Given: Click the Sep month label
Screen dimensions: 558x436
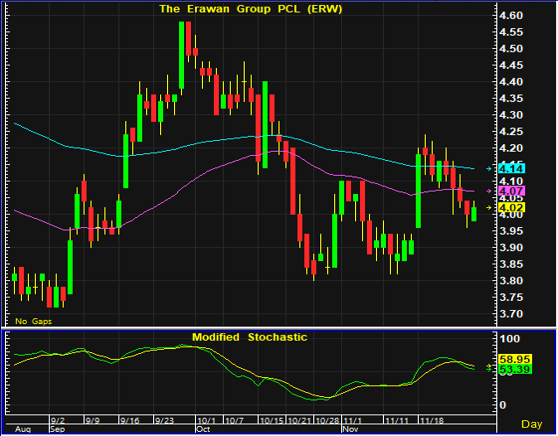Looking at the screenshot, I should coord(58,429).
